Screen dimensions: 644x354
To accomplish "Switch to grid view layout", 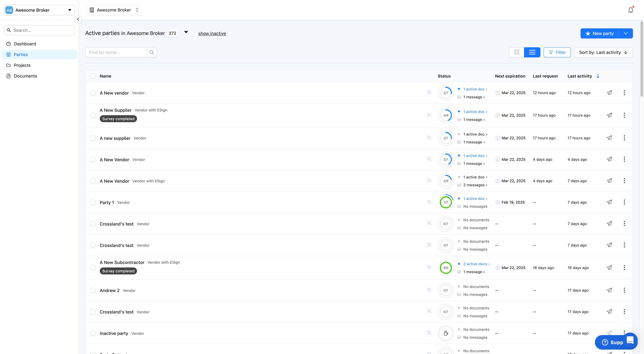I will 517,52.
